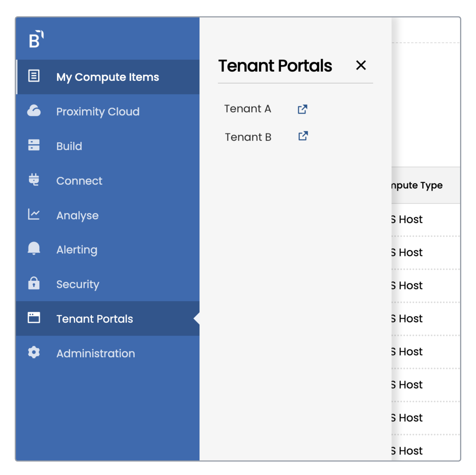Open the Proximity Cloud menu item
476x475 pixels.
pyautogui.click(x=98, y=112)
